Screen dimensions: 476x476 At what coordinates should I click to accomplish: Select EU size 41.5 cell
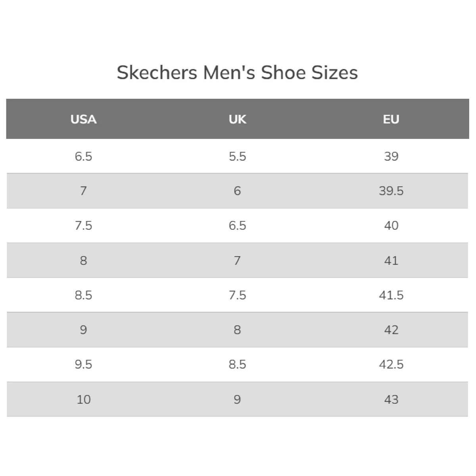pos(391,295)
